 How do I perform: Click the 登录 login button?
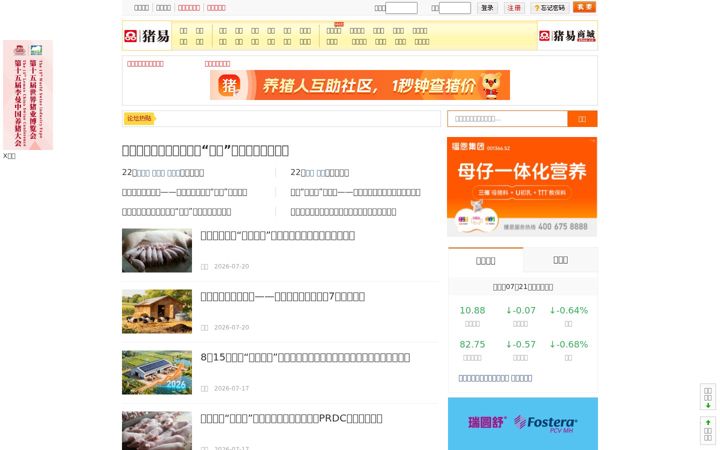click(x=487, y=8)
